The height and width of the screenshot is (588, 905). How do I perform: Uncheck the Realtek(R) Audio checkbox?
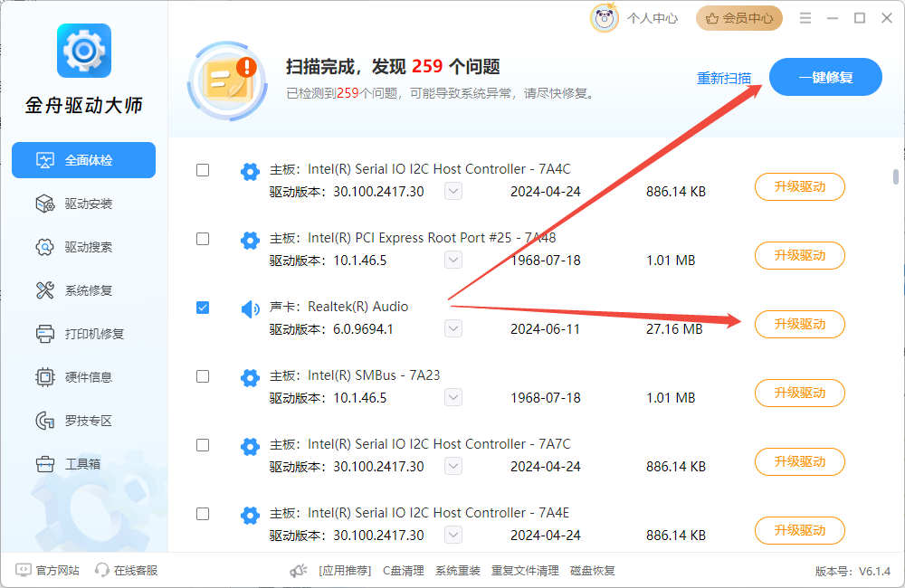click(203, 308)
